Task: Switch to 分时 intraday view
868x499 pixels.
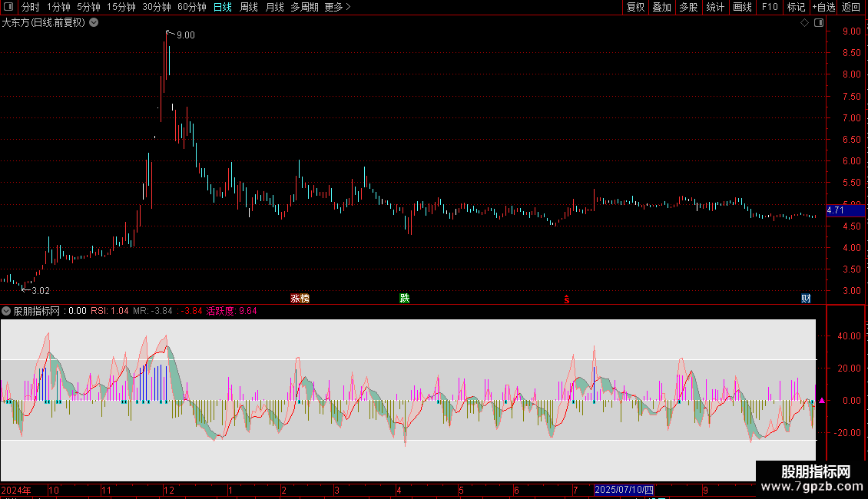Action: click(x=30, y=7)
